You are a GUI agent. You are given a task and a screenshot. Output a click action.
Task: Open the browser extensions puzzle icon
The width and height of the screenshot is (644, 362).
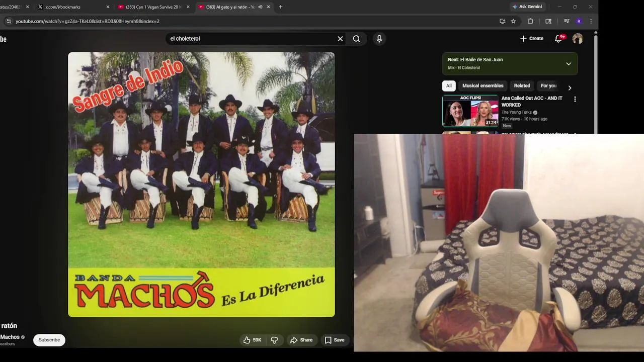(x=530, y=21)
